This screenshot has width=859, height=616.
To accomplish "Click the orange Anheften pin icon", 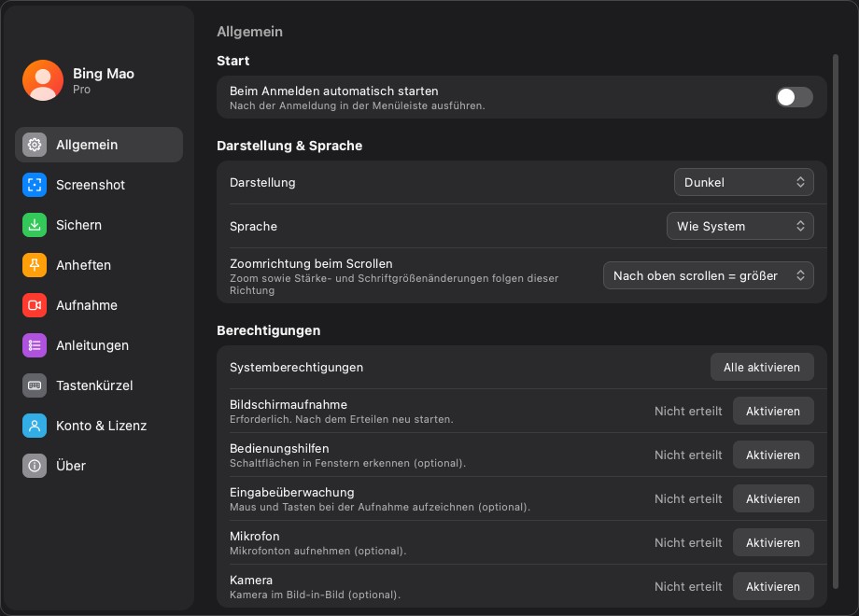I will (x=35, y=265).
